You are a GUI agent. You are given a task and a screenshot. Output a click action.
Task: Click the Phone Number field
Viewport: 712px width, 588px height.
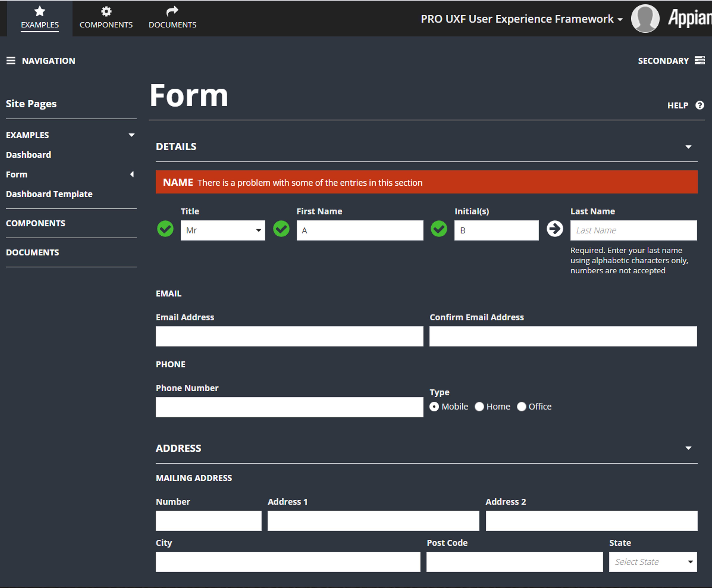[x=289, y=407]
